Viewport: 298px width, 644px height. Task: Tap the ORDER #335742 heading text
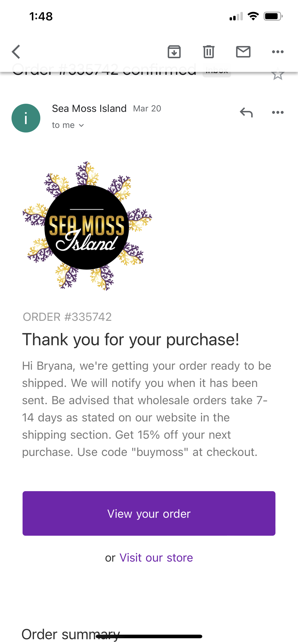[67, 317]
